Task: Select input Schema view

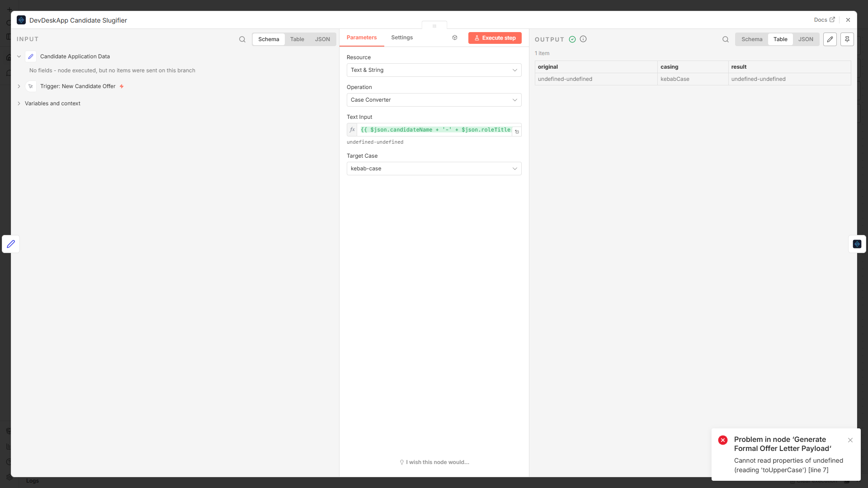Action: [x=269, y=39]
